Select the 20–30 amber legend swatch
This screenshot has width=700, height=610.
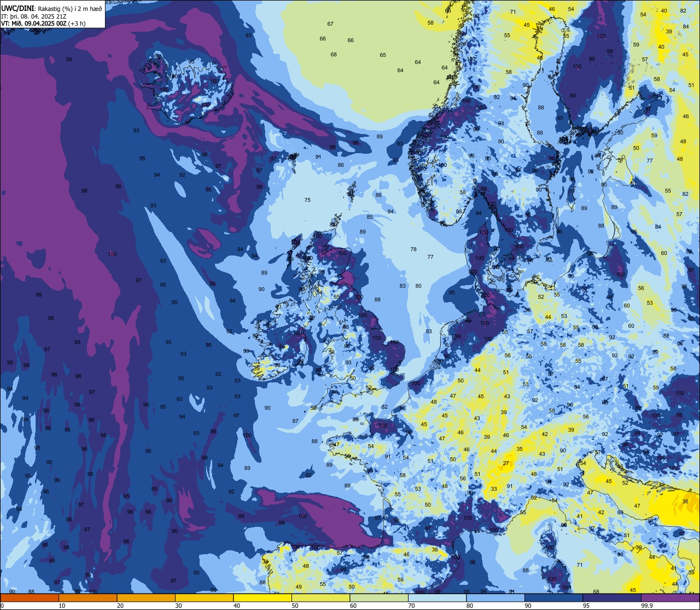pos(146,597)
